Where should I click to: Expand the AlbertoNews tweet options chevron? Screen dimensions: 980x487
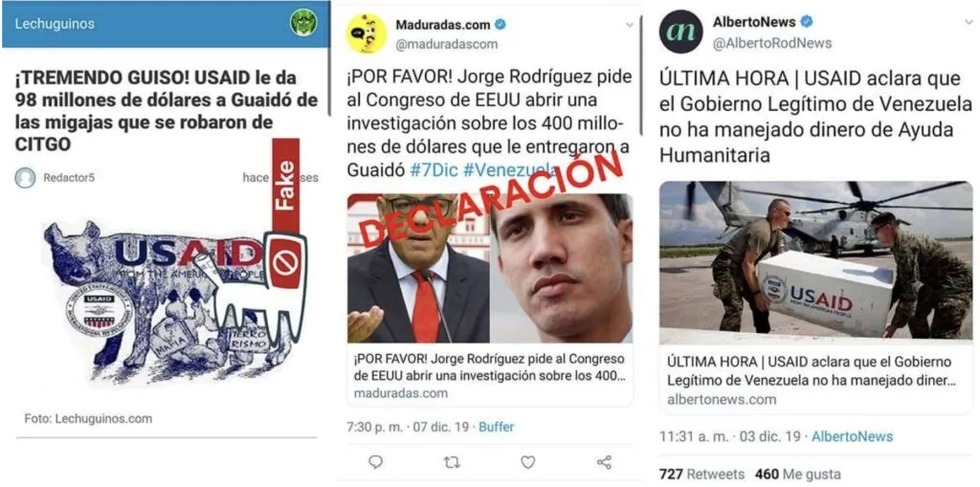pos(969,22)
